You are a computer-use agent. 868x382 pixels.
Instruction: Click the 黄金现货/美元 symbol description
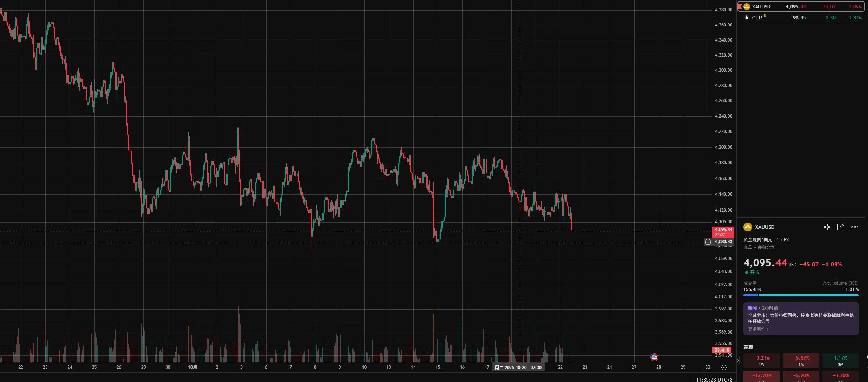point(758,240)
